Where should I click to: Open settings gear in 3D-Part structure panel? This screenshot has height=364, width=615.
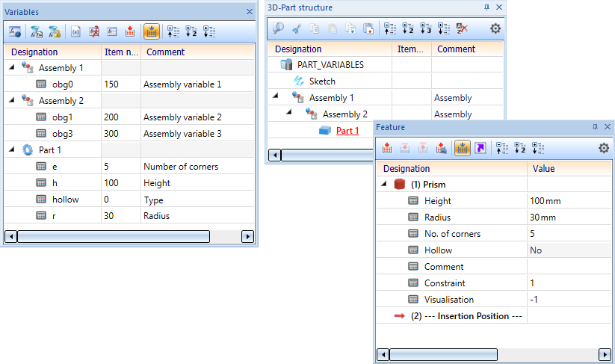(495, 28)
